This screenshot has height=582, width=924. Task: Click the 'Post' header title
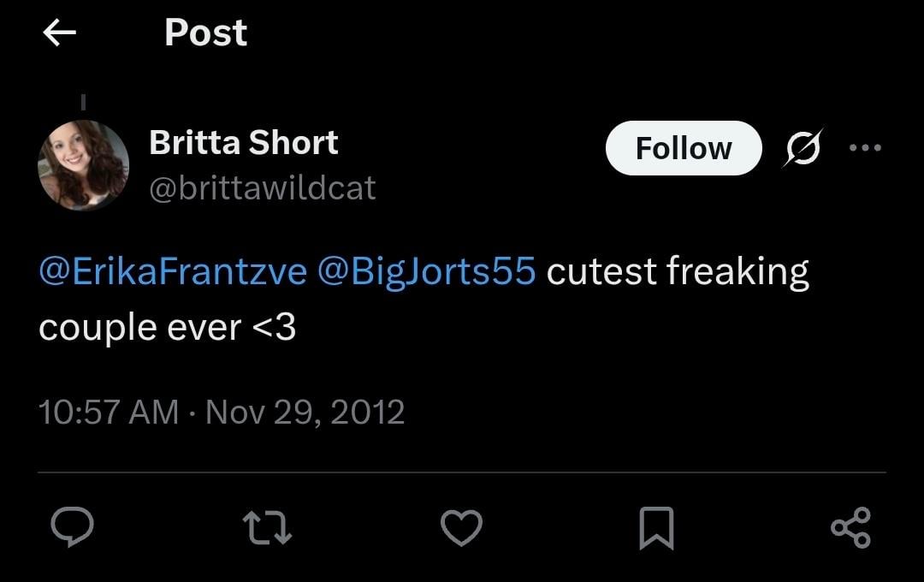tap(205, 33)
